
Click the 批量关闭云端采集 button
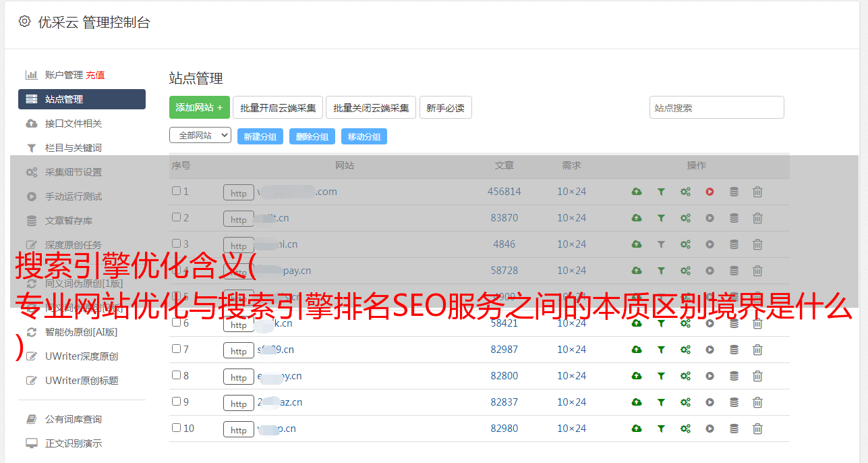coord(371,107)
